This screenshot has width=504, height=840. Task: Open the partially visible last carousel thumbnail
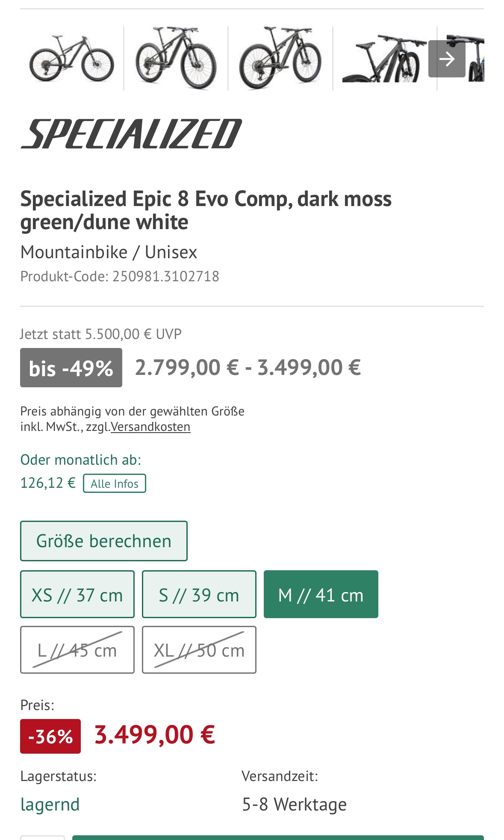point(475,59)
